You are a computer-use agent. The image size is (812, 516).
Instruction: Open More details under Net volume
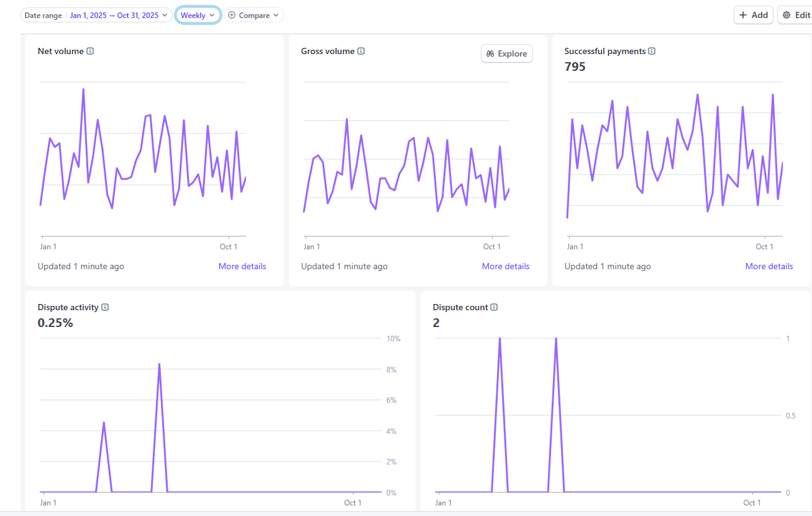[x=242, y=266]
